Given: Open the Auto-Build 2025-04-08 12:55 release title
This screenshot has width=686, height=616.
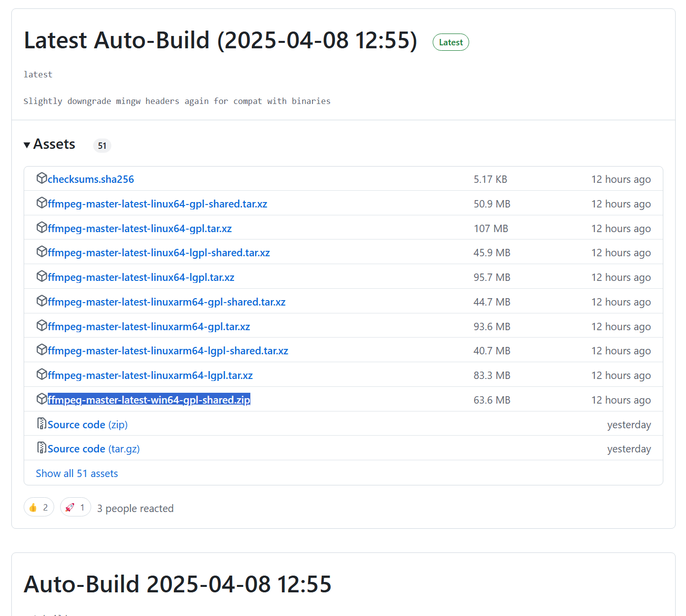Looking at the screenshot, I should 177,584.
